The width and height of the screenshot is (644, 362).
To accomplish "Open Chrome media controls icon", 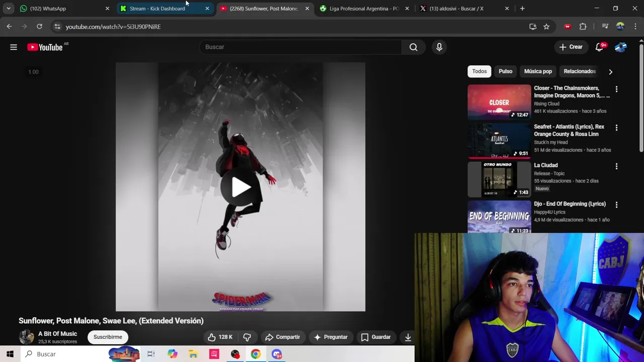I will point(605,27).
